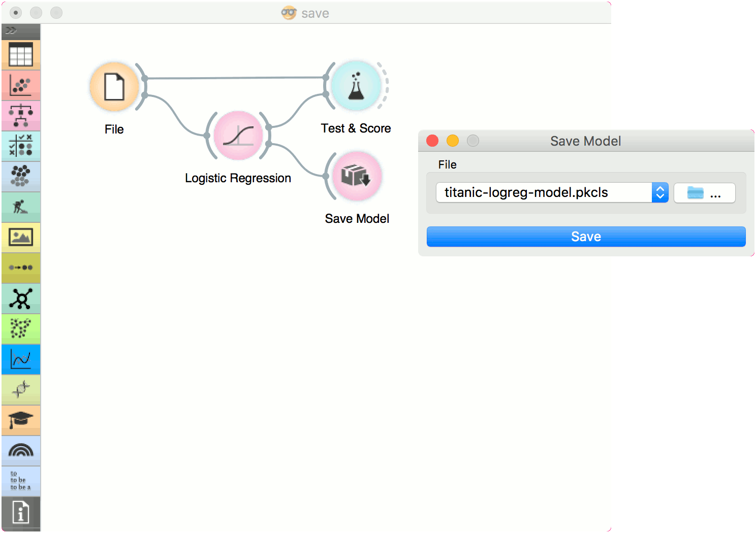Open the Text Mining category icon

coord(21,481)
